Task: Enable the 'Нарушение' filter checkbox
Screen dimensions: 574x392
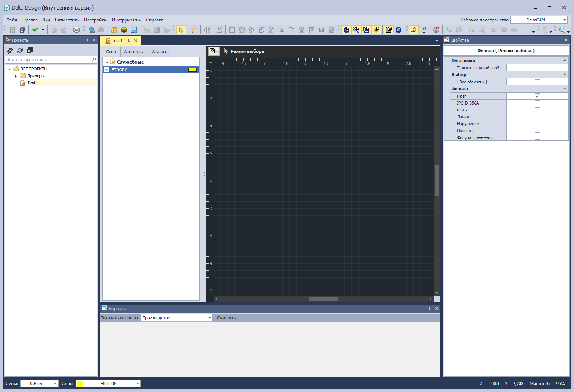Action: point(537,124)
